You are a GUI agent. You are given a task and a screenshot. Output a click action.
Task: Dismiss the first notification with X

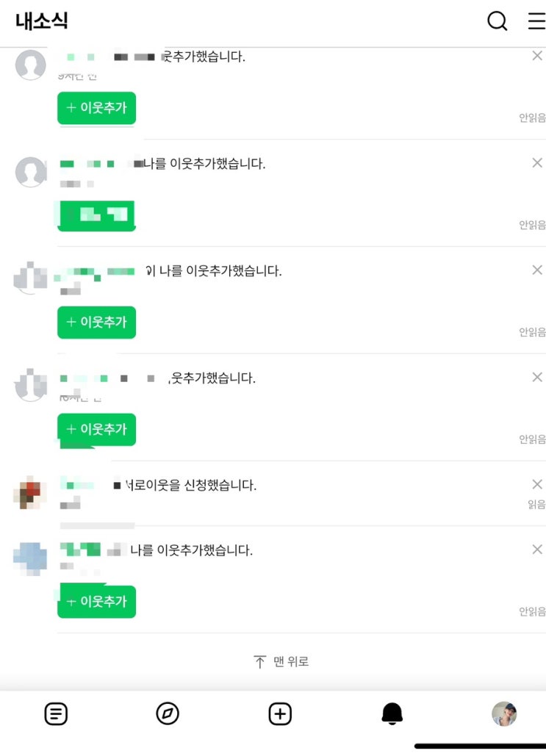point(537,56)
